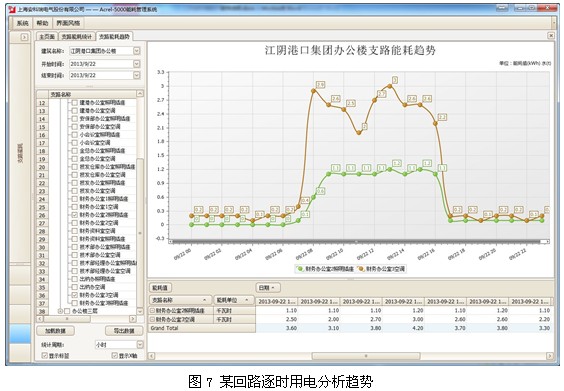Click the orange legend marker for 财务办公室2空调

(361, 269)
